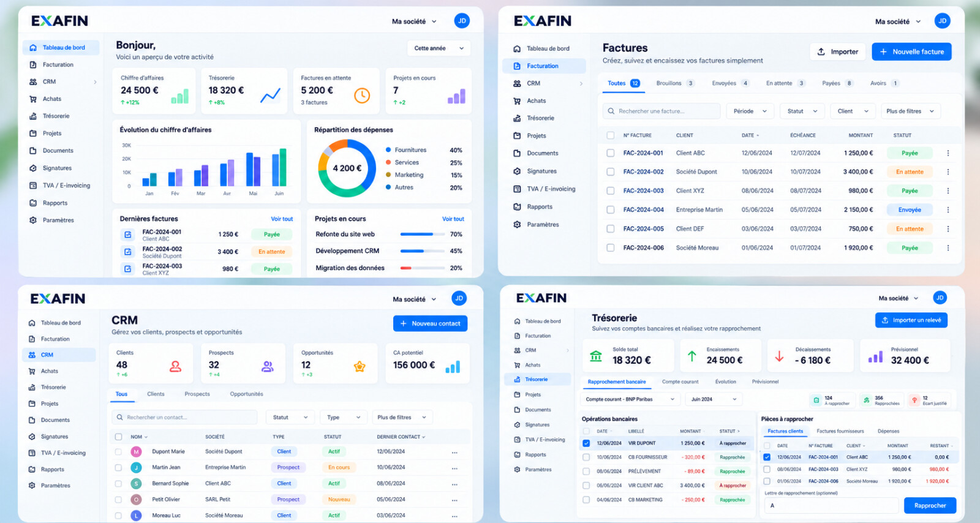Check the CB FOURNISSEUR operation checkbox
The height and width of the screenshot is (523, 980).
(586, 457)
